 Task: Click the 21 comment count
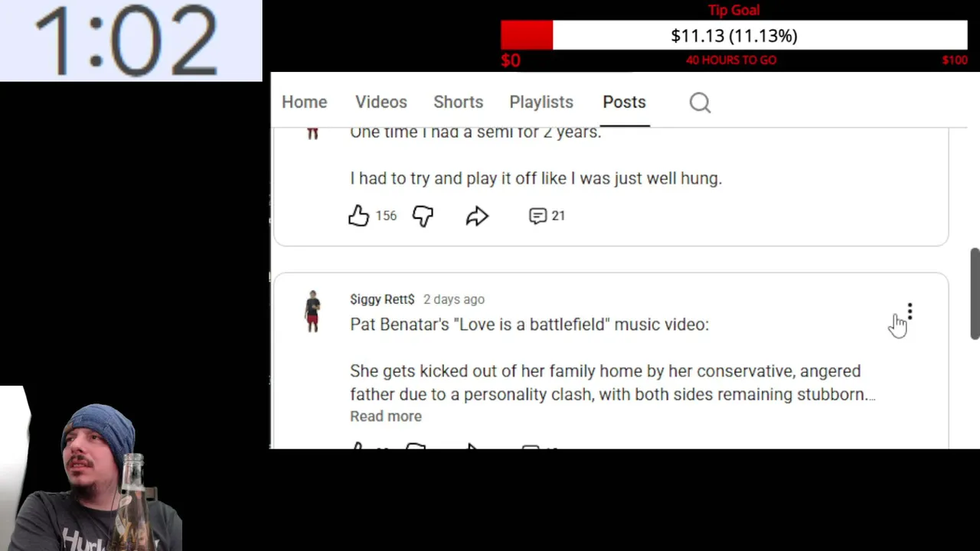click(558, 216)
